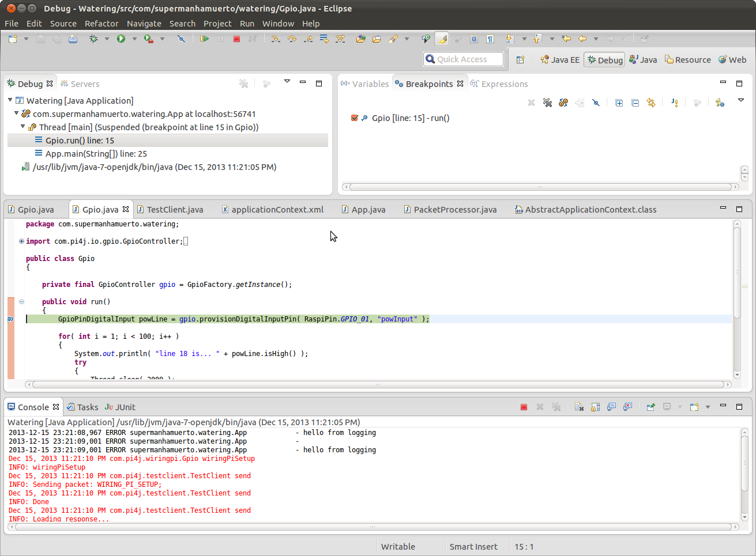
Task: Click the console's horizontal scrollbar
Action: tap(373, 527)
